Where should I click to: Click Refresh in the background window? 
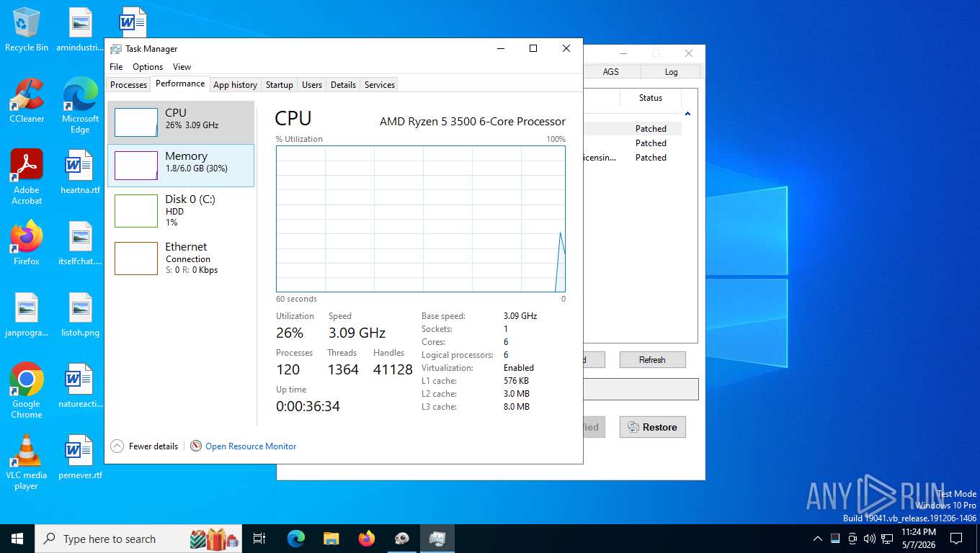tap(652, 360)
